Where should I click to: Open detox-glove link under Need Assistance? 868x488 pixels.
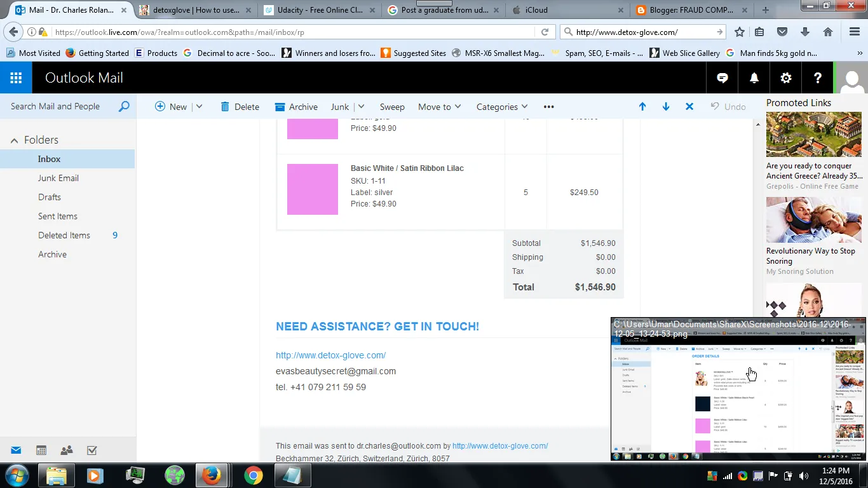[x=330, y=355]
